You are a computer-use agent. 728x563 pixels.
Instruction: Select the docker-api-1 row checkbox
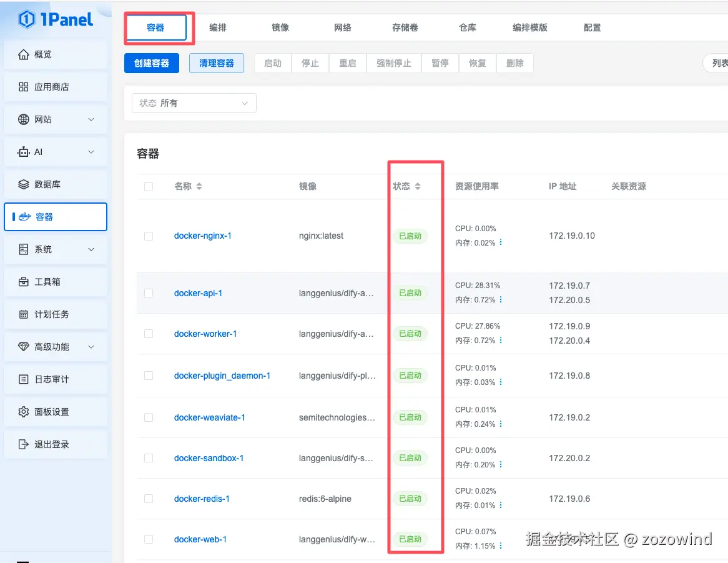149,293
